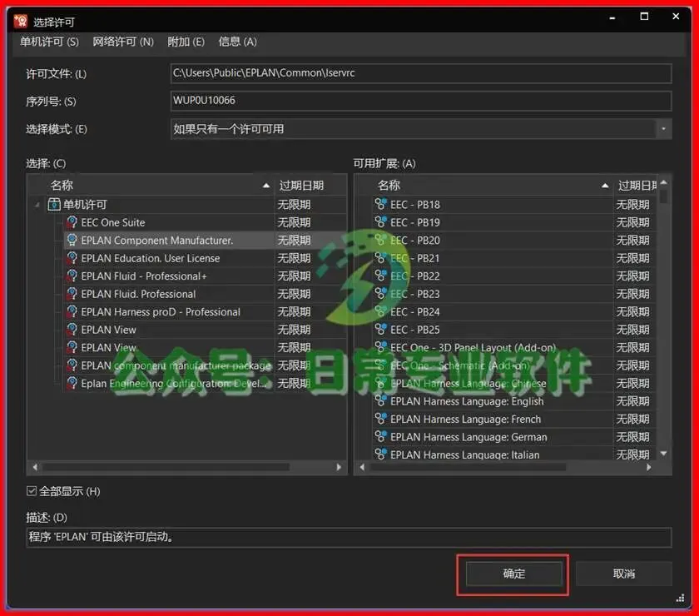
Task: Click up arrow of extensions vertical scrollbar
Action: [664, 182]
